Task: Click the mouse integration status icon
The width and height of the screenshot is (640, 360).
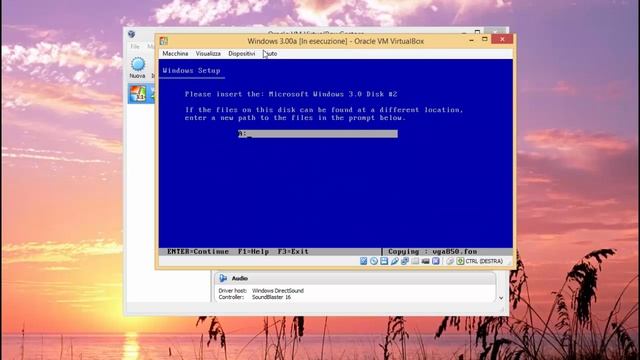Action: [450, 261]
